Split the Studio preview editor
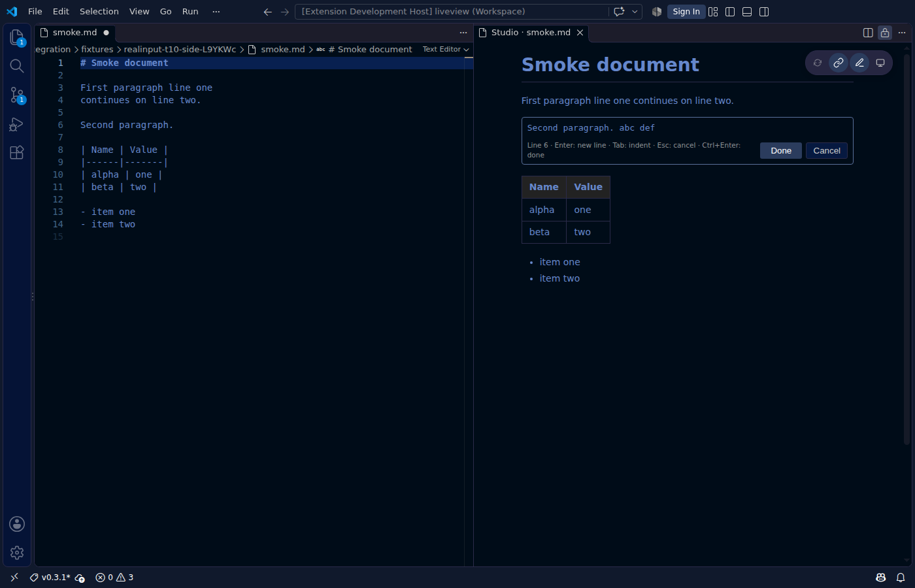 (868, 33)
